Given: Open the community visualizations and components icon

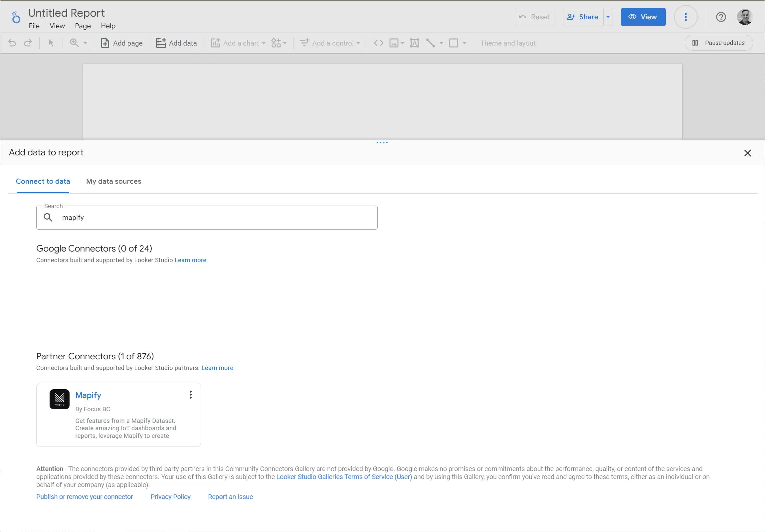Looking at the screenshot, I should tap(279, 43).
